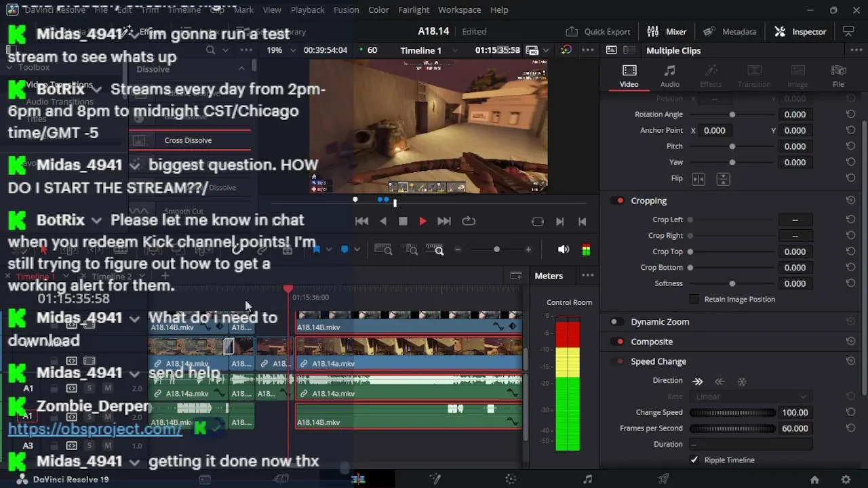
Task: Switch to the Deliver page rocket icon
Action: click(x=664, y=479)
